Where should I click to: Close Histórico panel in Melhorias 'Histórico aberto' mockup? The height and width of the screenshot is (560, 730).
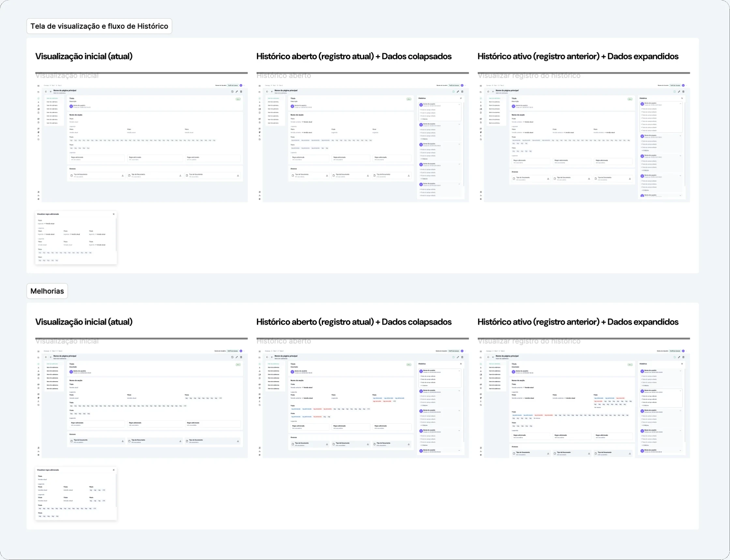pos(461,364)
